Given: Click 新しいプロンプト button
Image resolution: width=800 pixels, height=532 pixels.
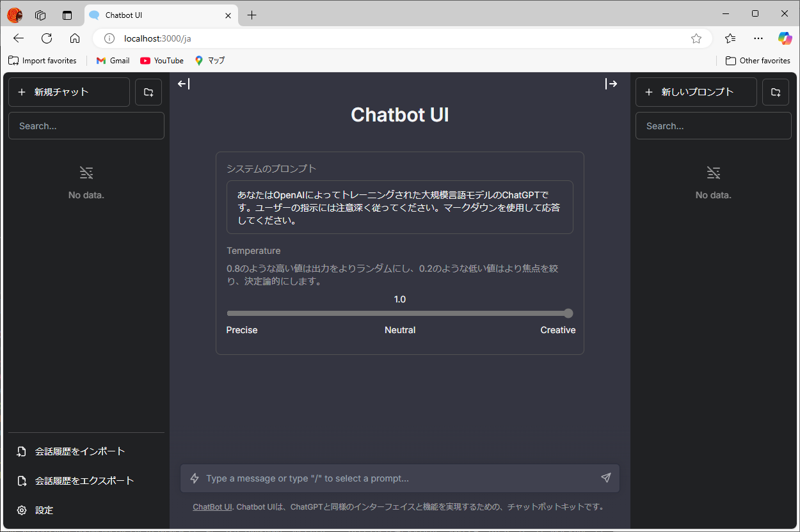Looking at the screenshot, I should tap(696, 92).
